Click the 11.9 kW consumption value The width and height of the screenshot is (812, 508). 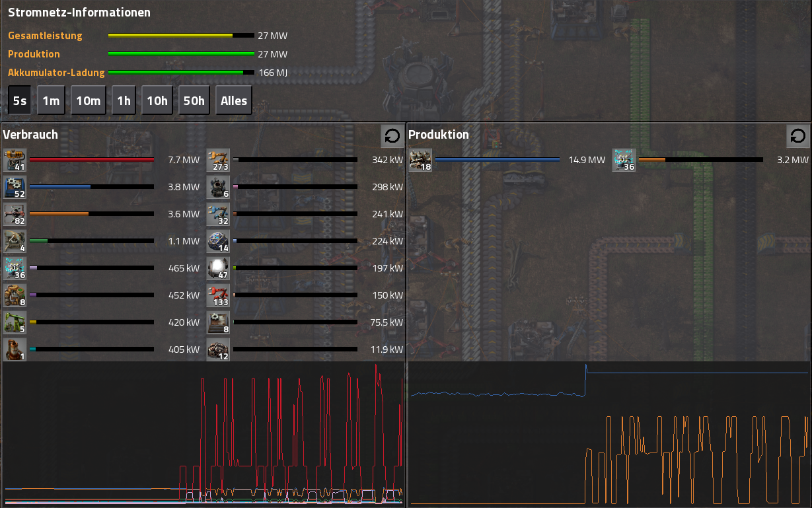click(x=387, y=349)
